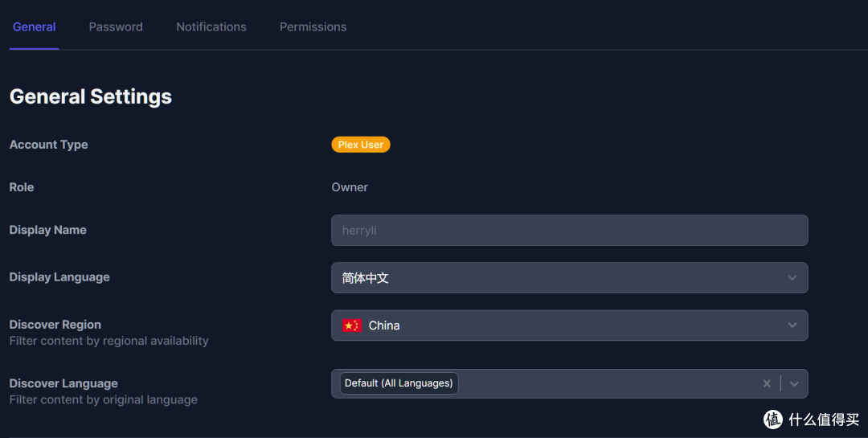
Task: Click the Display Language chevron arrow
Action: (792, 278)
